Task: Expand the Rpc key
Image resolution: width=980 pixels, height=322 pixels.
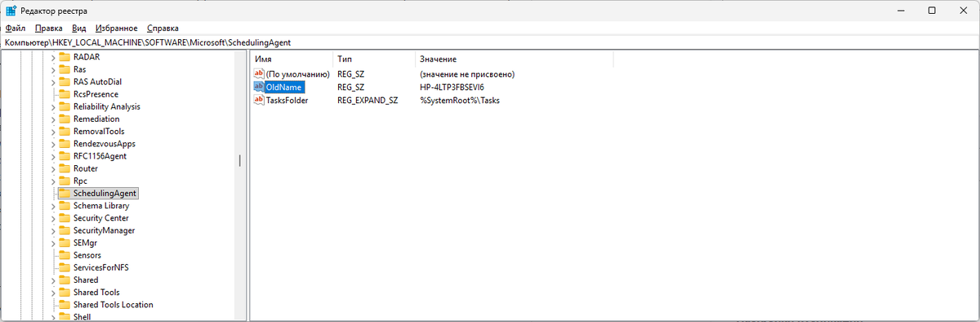Action: (x=53, y=181)
